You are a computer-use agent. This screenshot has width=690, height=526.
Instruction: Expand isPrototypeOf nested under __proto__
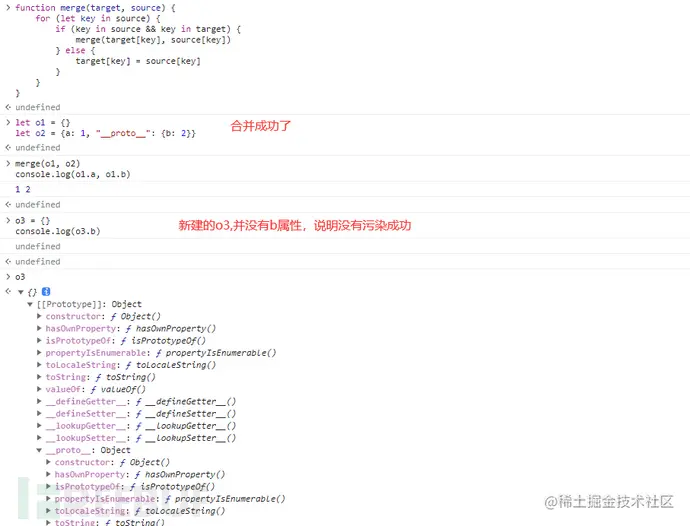tap(48, 486)
